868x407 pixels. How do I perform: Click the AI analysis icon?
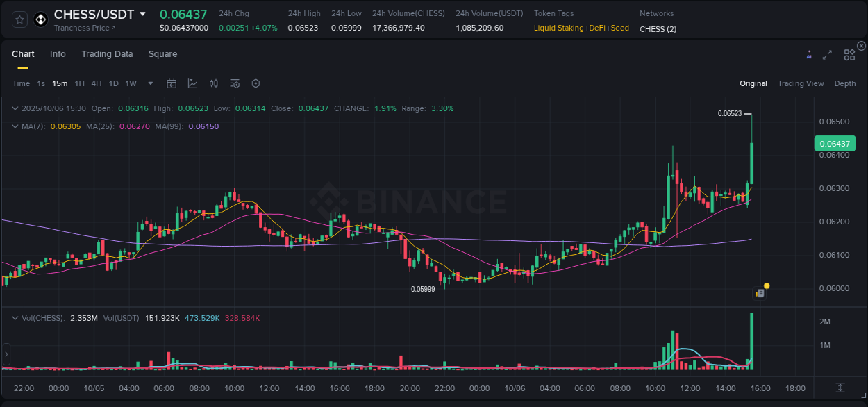coord(809,54)
